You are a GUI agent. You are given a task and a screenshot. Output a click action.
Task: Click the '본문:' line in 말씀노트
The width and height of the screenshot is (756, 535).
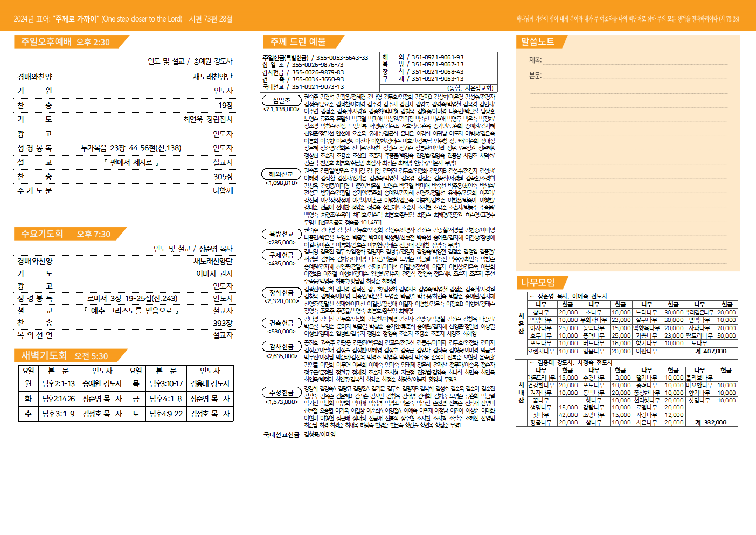coord(628,76)
